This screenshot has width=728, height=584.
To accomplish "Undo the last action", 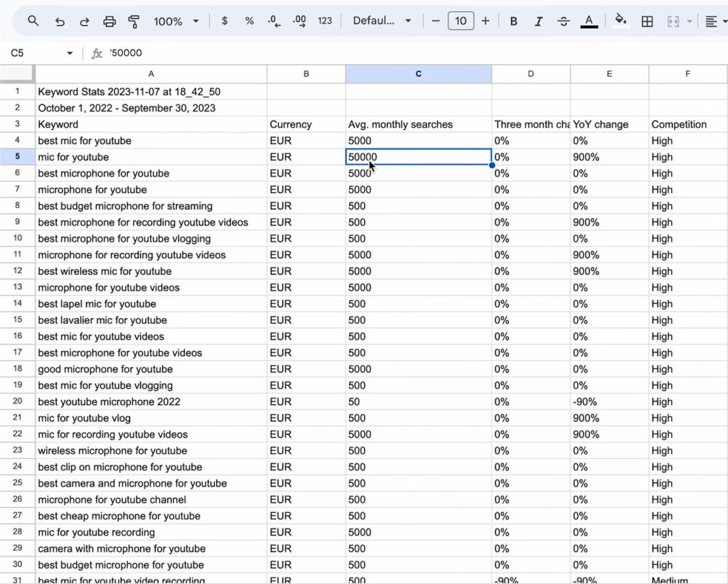I will pyautogui.click(x=60, y=21).
